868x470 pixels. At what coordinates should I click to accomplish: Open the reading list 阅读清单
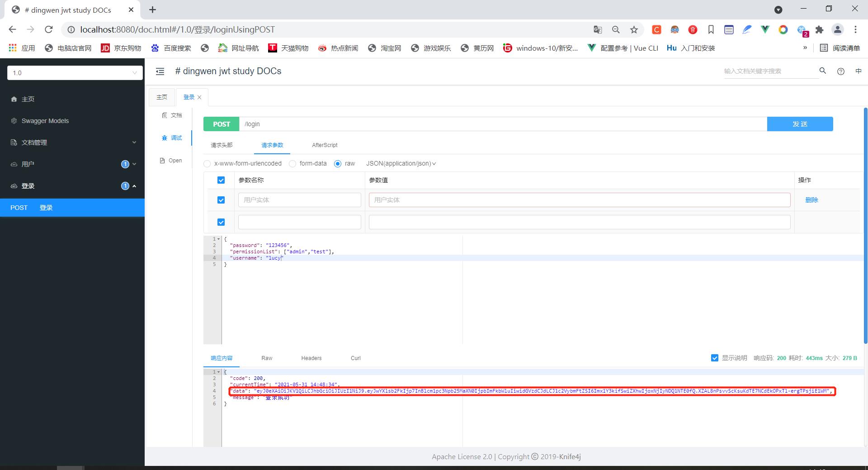tap(840, 48)
